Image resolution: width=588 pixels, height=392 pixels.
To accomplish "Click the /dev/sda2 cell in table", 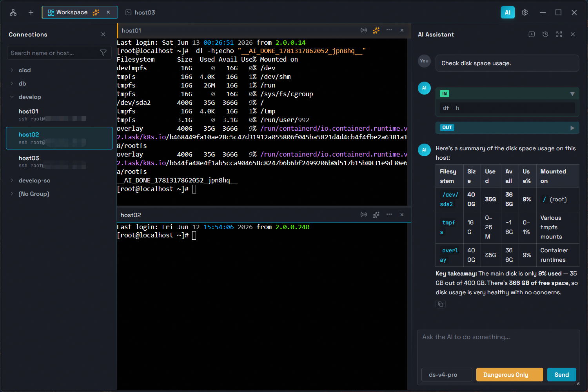I will (450, 199).
